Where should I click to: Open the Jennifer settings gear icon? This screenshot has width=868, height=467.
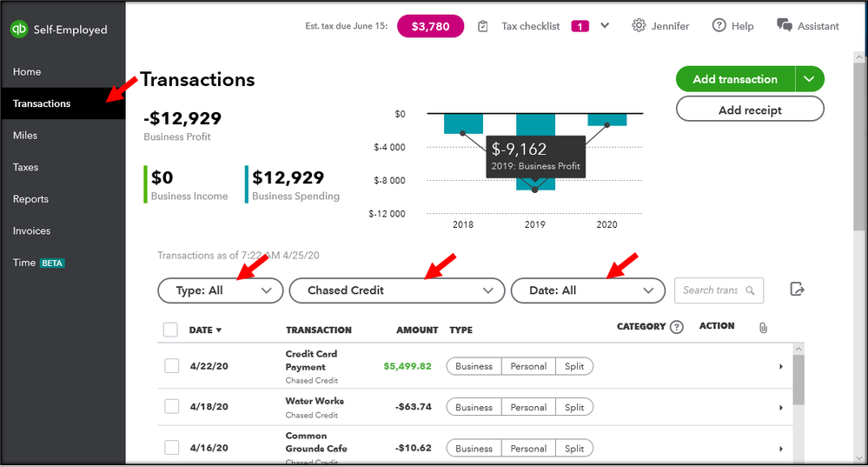(639, 25)
